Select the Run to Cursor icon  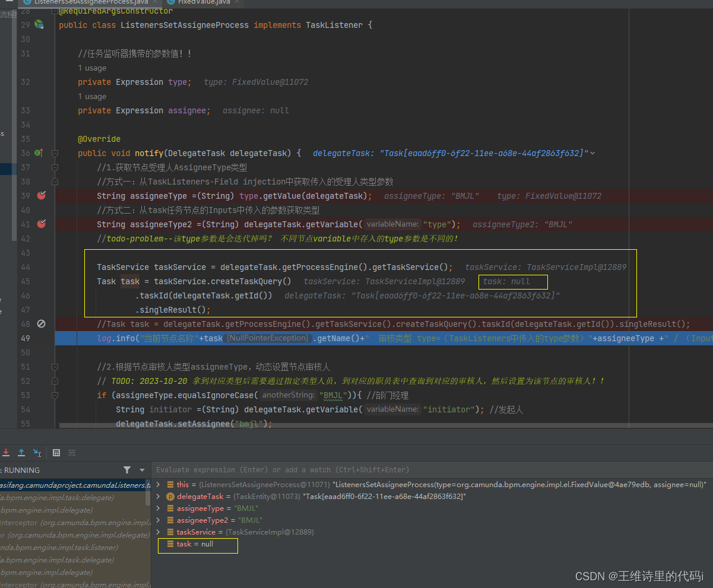coord(36,452)
